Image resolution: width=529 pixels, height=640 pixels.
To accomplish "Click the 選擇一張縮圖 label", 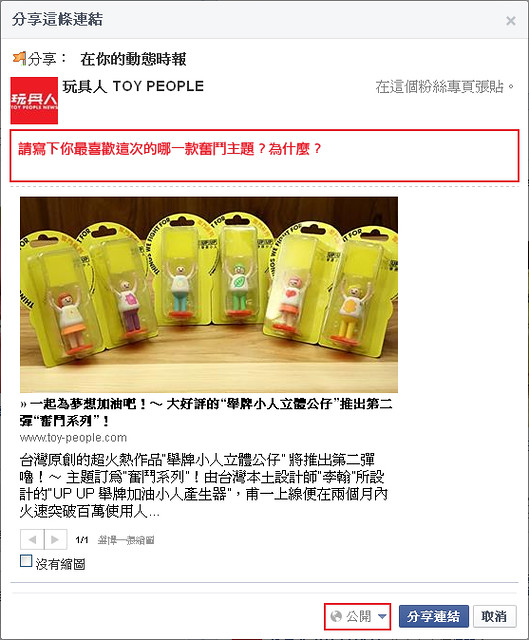I will pyautogui.click(x=126, y=540).
